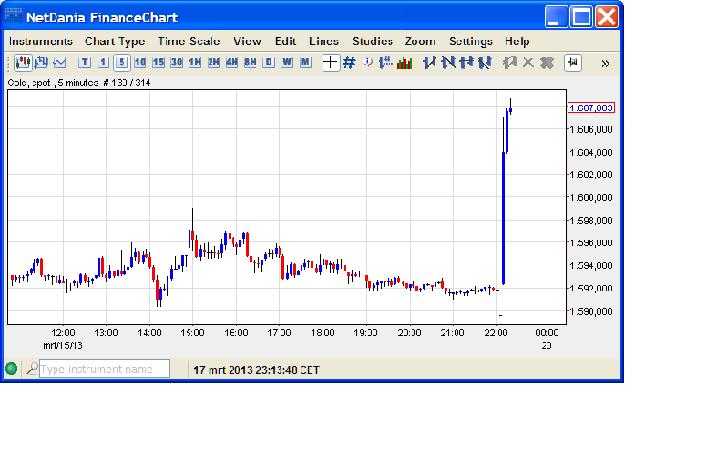This screenshot has height=450, width=713.
Task: Click the Type instrument name field
Action: click(x=104, y=369)
